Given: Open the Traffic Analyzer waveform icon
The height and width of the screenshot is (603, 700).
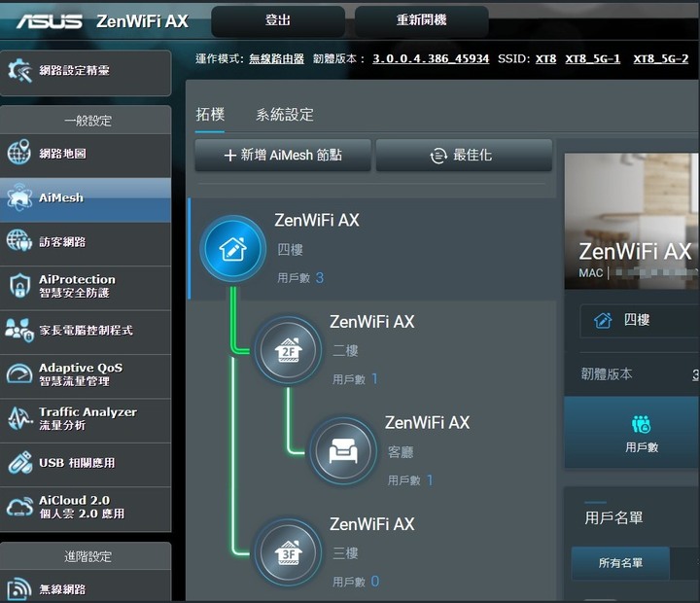Looking at the screenshot, I should point(19,418).
